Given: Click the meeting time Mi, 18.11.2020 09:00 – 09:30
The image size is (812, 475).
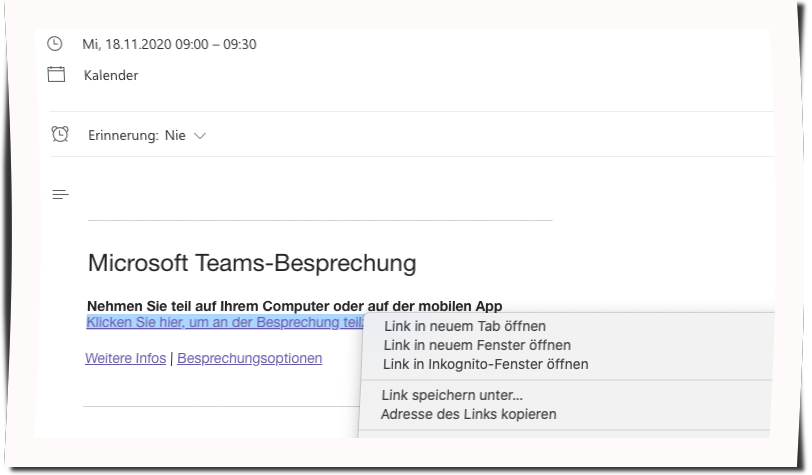Looking at the screenshot, I should coord(169,44).
